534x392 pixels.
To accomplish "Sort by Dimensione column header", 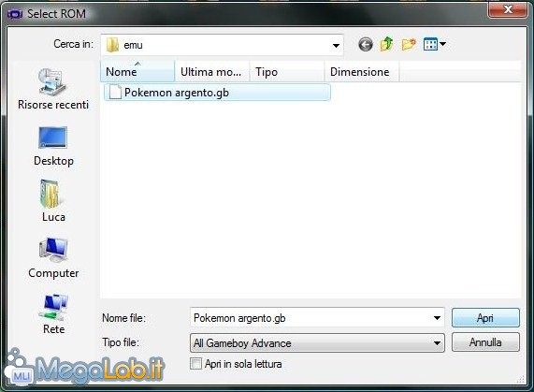I will pyautogui.click(x=362, y=71).
